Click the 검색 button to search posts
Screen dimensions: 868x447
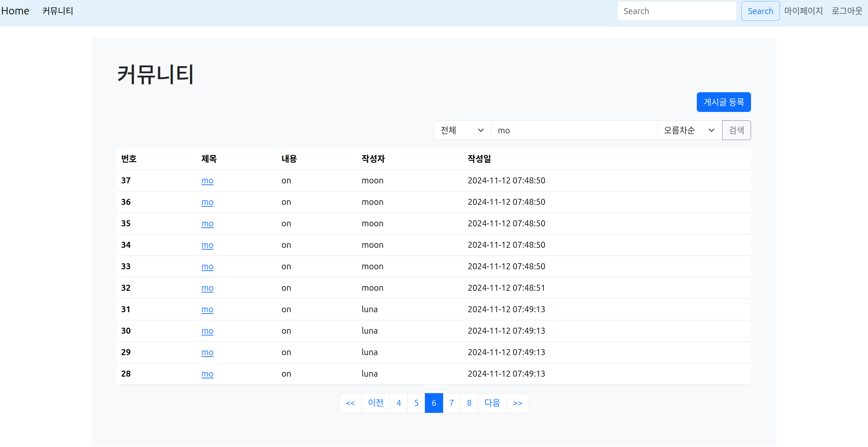tap(736, 130)
